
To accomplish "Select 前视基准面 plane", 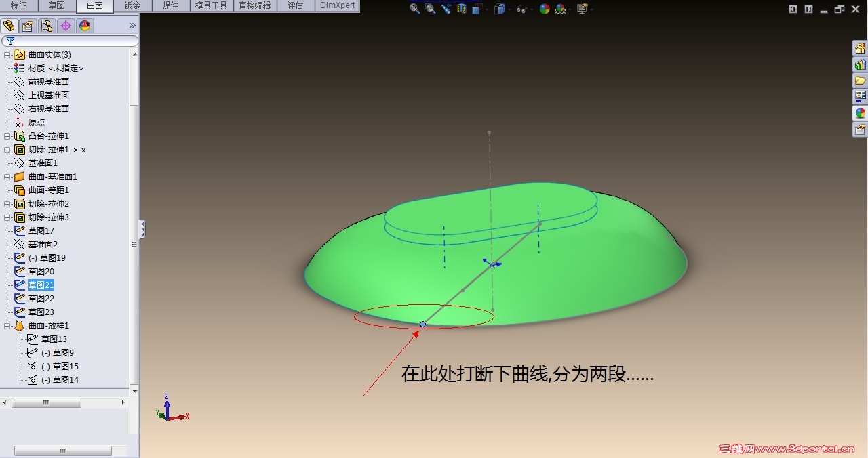I will point(49,81).
